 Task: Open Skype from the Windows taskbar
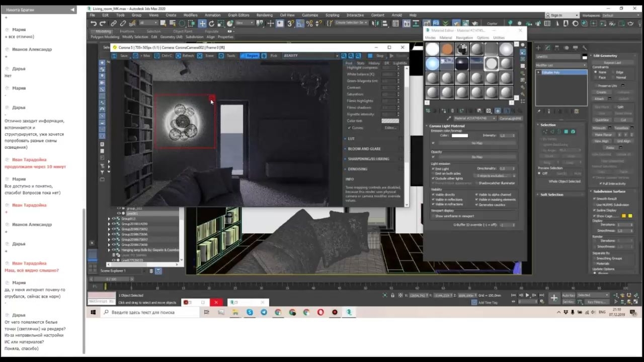pos(250,312)
